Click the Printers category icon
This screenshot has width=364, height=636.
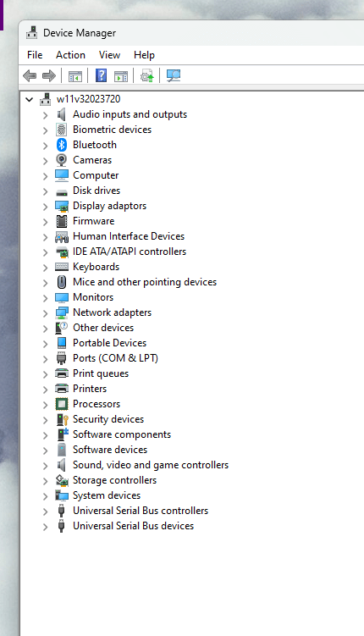[62, 389]
